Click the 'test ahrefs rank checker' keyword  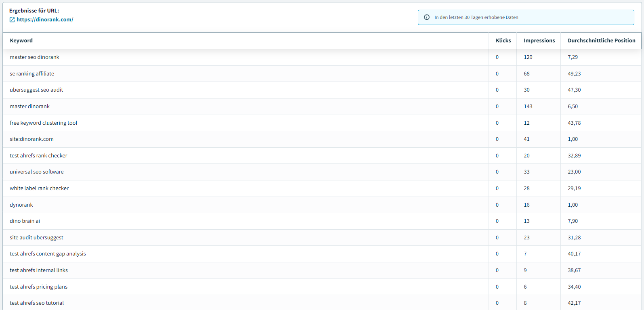click(x=38, y=156)
